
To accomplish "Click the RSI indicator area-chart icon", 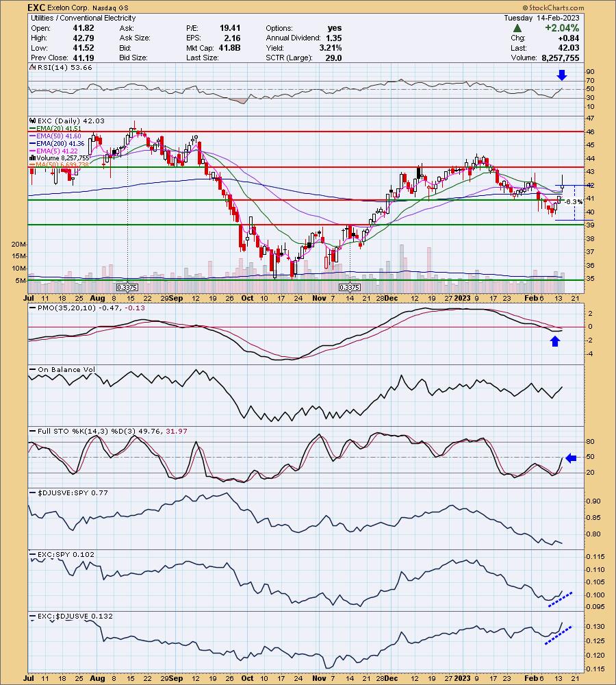I will [x=32, y=68].
